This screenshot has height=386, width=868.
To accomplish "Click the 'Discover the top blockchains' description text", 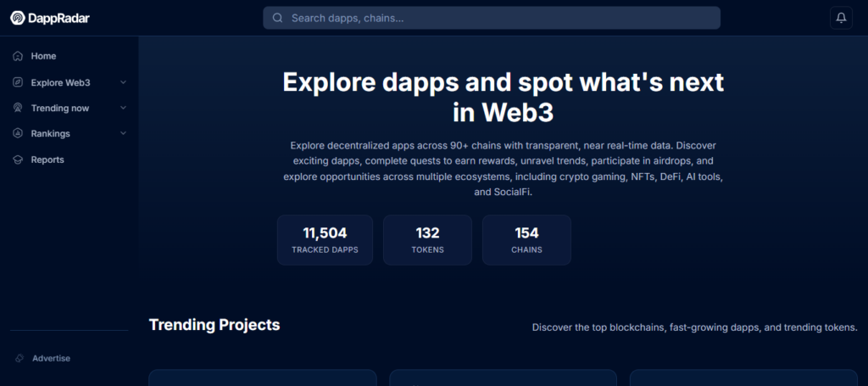I will coord(695,327).
